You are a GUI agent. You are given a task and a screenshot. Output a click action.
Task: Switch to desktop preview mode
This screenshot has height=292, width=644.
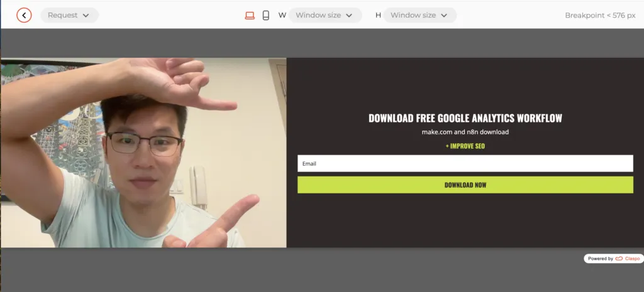click(x=250, y=15)
